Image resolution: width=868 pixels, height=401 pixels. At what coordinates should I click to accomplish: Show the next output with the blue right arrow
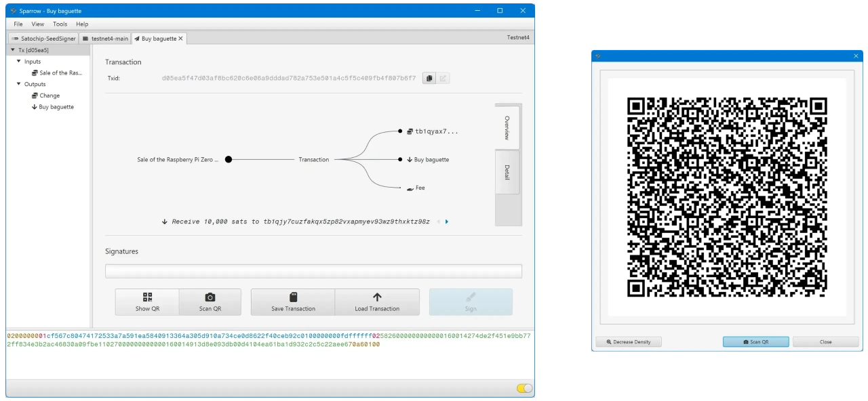tap(447, 221)
